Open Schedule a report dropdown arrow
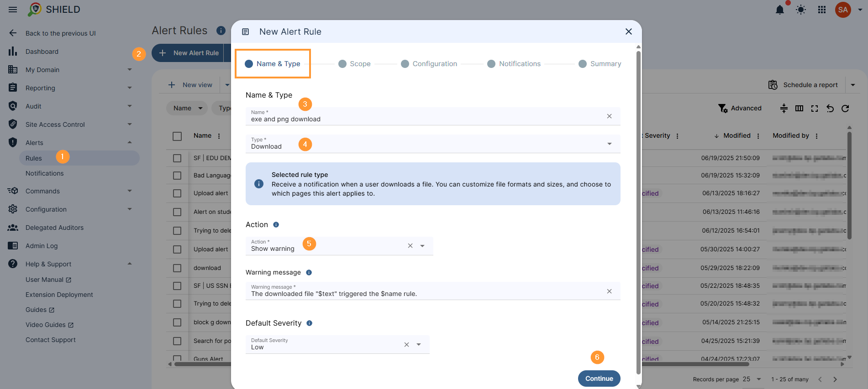Viewport: 868px width, 389px height. pyautogui.click(x=853, y=85)
